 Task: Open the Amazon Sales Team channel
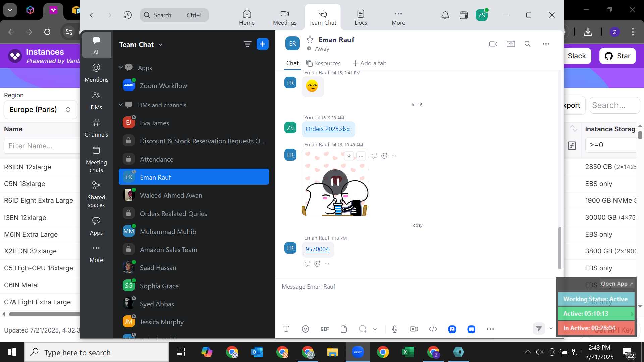point(194,250)
